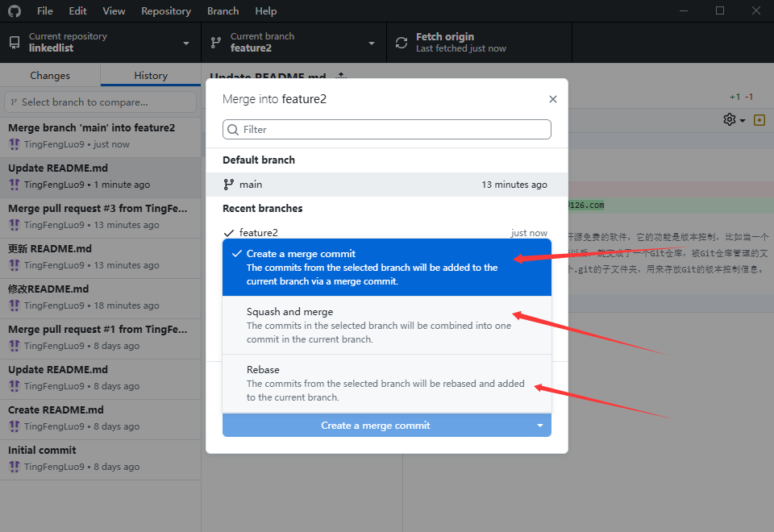The image size is (774, 532).
Task: Click the current branch icon
Action: click(216, 43)
